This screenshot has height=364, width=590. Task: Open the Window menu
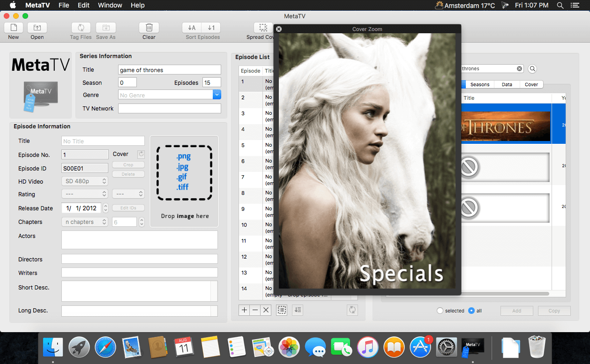[x=110, y=5]
